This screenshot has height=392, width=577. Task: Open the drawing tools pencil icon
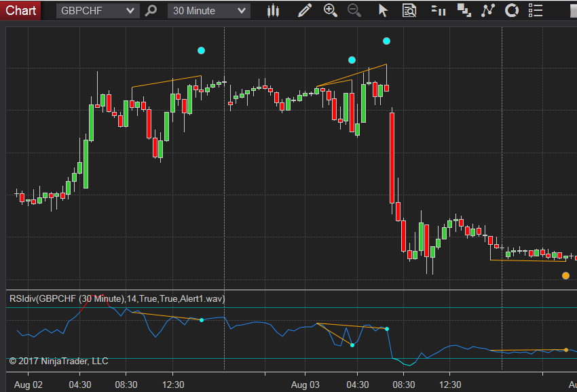pos(304,10)
